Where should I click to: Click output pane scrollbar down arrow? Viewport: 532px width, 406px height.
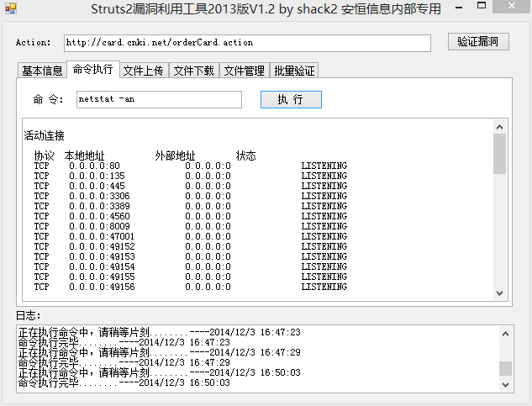click(499, 293)
